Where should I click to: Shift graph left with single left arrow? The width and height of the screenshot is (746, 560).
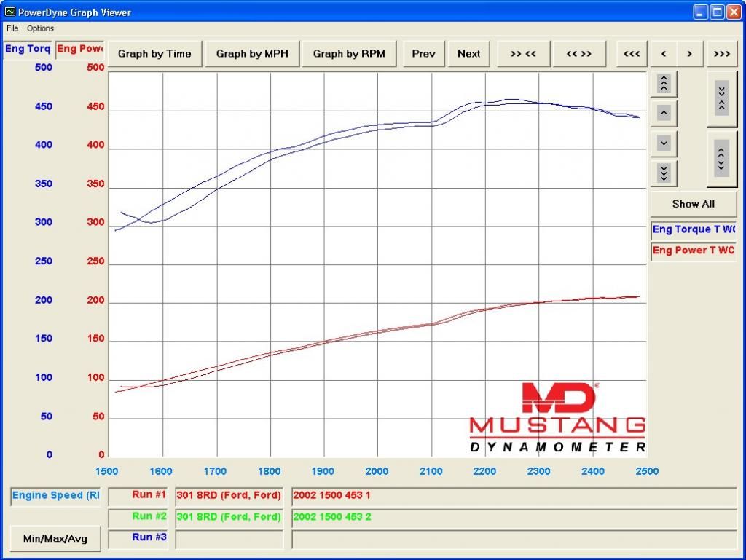(x=663, y=54)
